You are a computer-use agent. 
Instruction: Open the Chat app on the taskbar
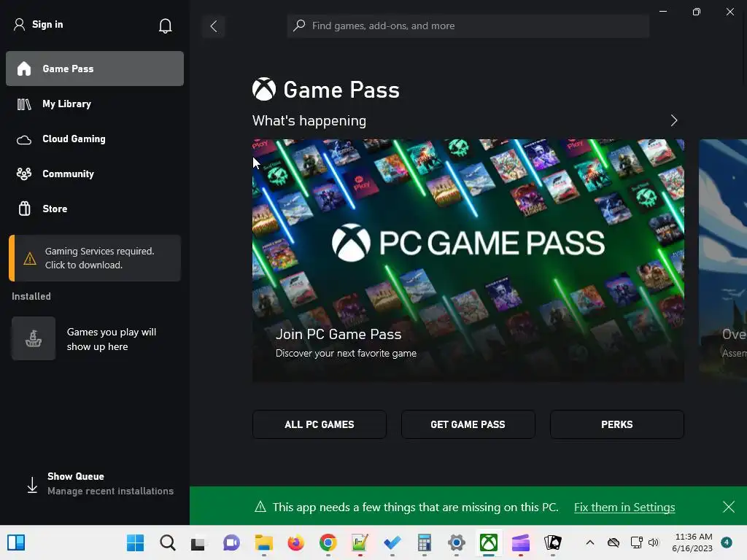click(x=231, y=542)
